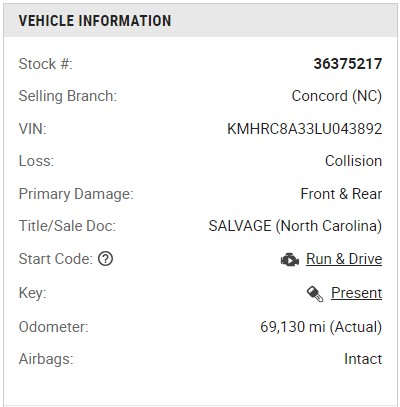Image resolution: width=400 pixels, height=407 pixels.
Task: Select the stock number 36375217
Action: [348, 64]
